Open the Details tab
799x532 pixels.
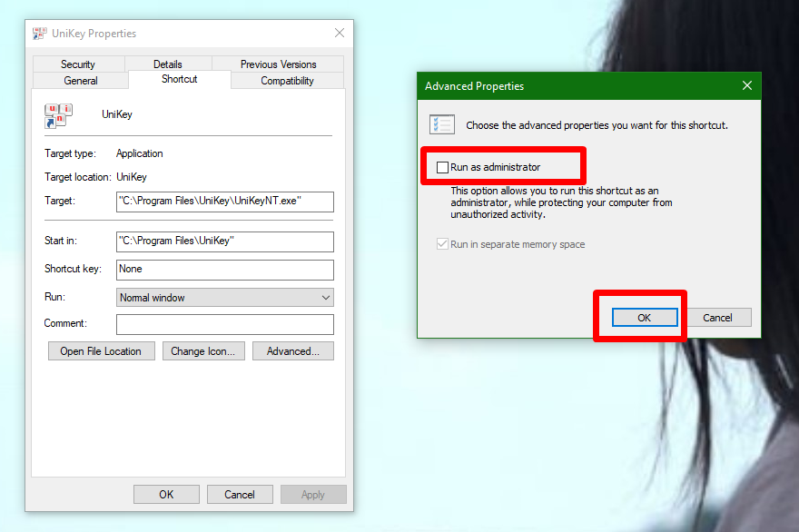pos(168,64)
